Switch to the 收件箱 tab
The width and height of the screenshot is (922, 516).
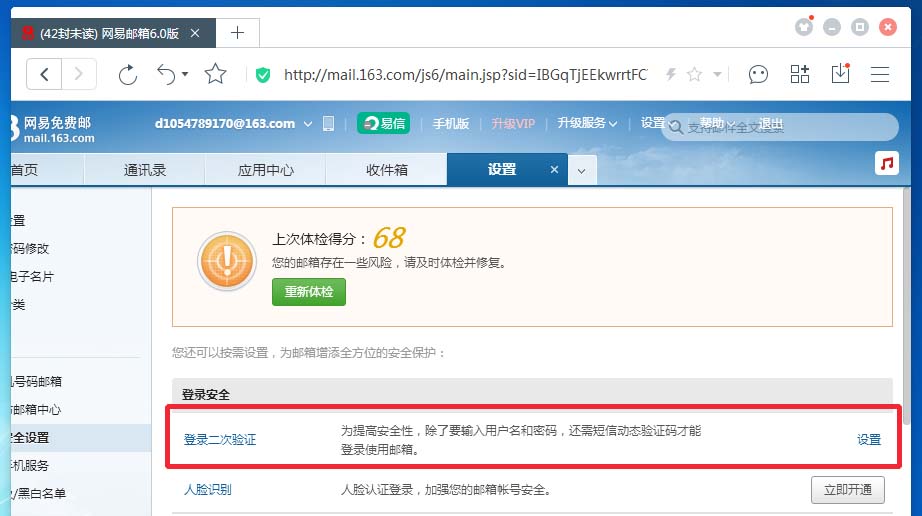pyautogui.click(x=386, y=170)
